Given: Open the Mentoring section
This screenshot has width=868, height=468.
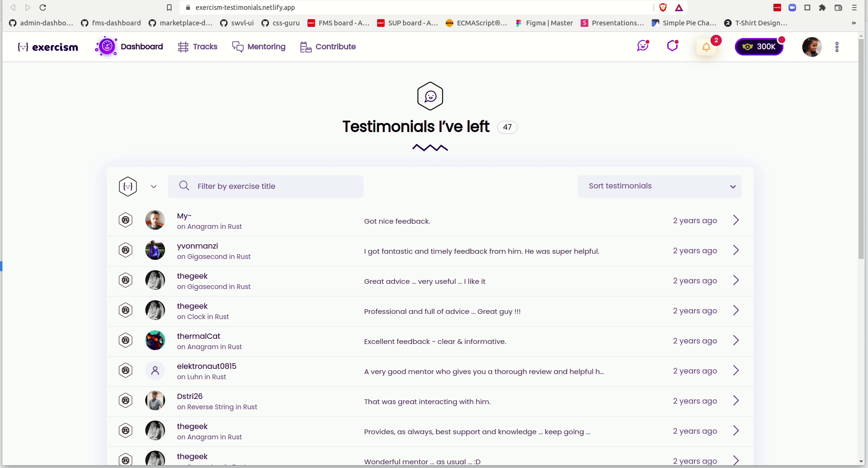Looking at the screenshot, I should tap(259, 47).
